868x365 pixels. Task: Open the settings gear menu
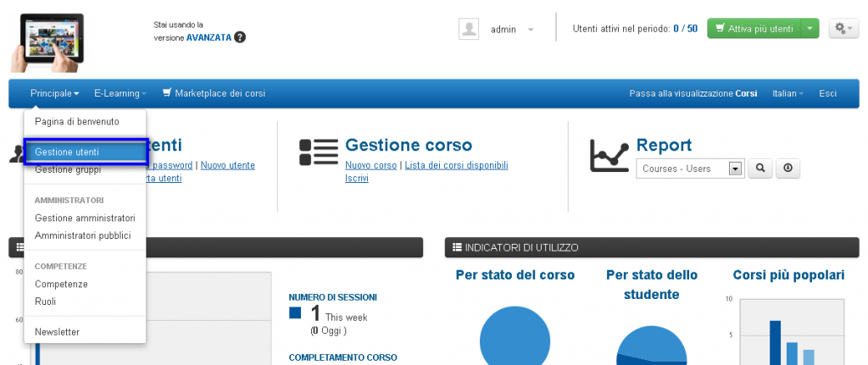tap(843, 29)
